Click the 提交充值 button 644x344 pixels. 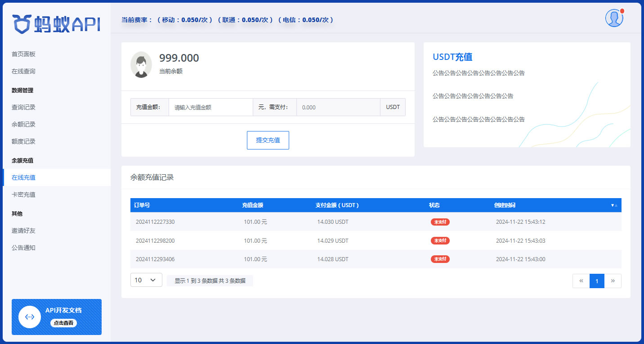[x=268, y=140]
